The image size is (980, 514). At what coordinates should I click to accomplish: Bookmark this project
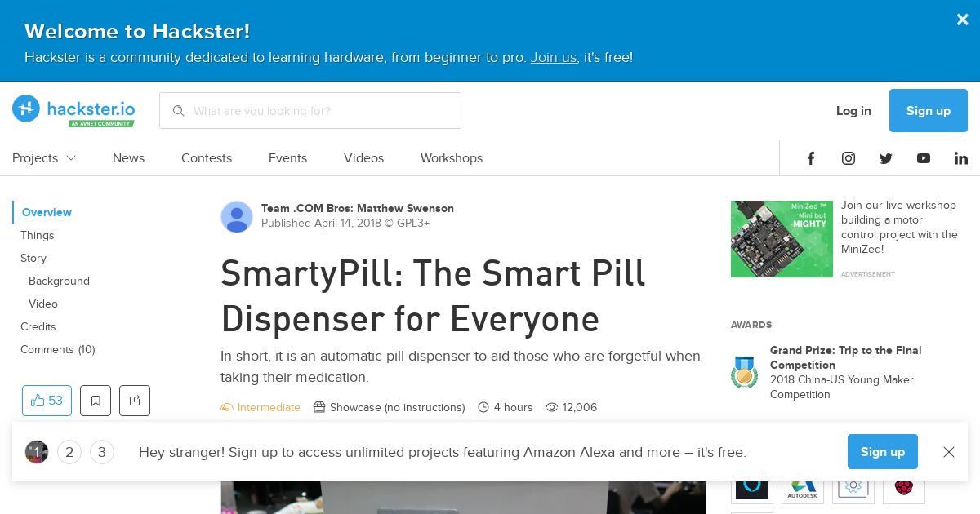pos(96,401)
